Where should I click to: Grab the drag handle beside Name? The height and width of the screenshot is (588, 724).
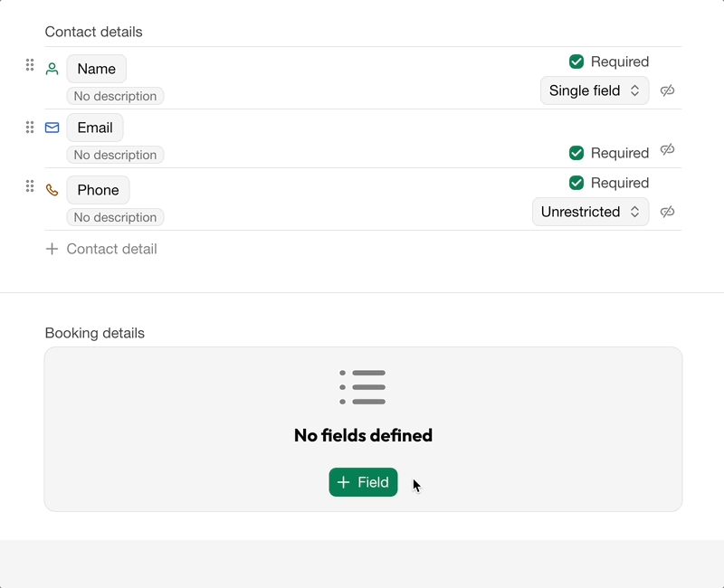coord(30,65)
